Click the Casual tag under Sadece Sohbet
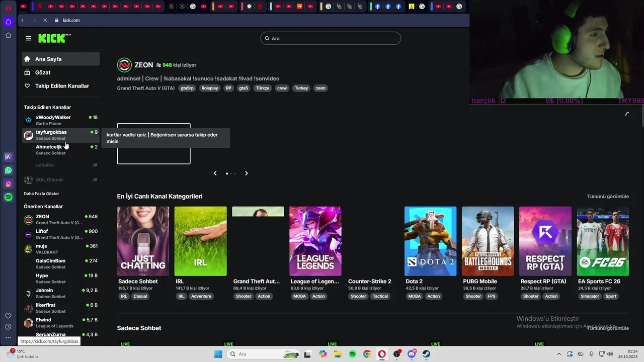This screenshot has height=362, width=644. point(140,296)
